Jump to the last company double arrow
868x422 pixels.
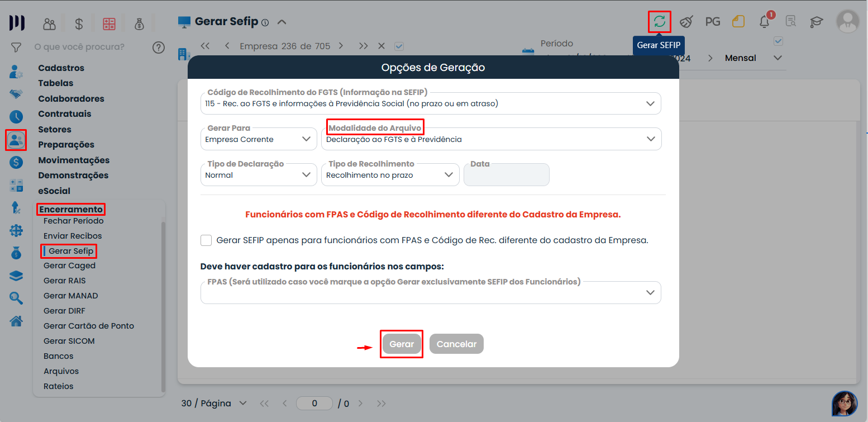tap(364, 46)
